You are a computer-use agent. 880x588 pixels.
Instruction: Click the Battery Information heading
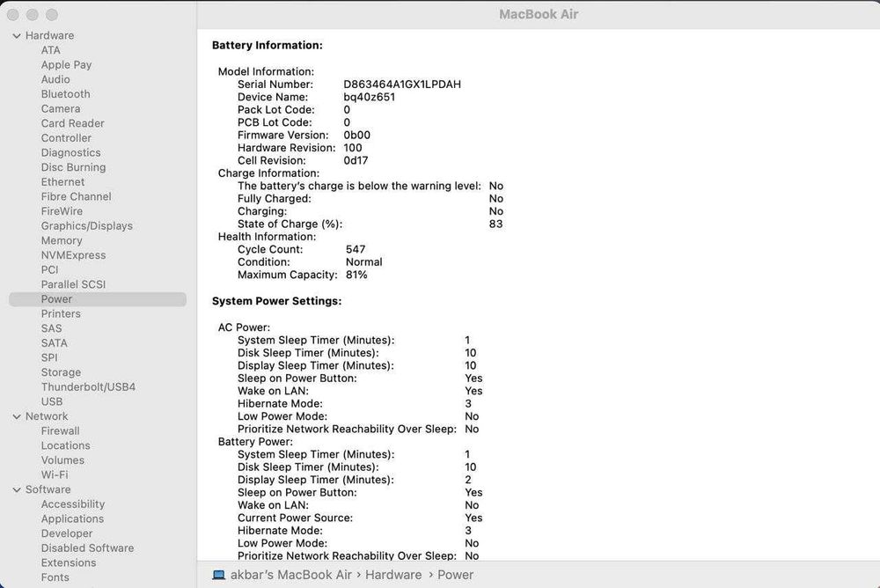pos(268,46)
